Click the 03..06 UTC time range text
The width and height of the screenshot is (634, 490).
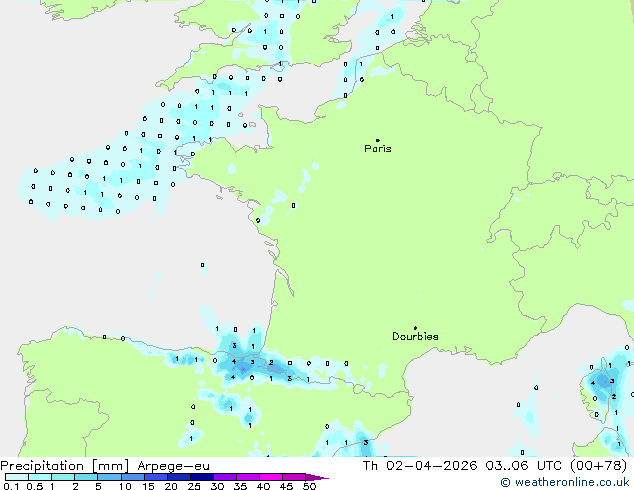point(524,465)
